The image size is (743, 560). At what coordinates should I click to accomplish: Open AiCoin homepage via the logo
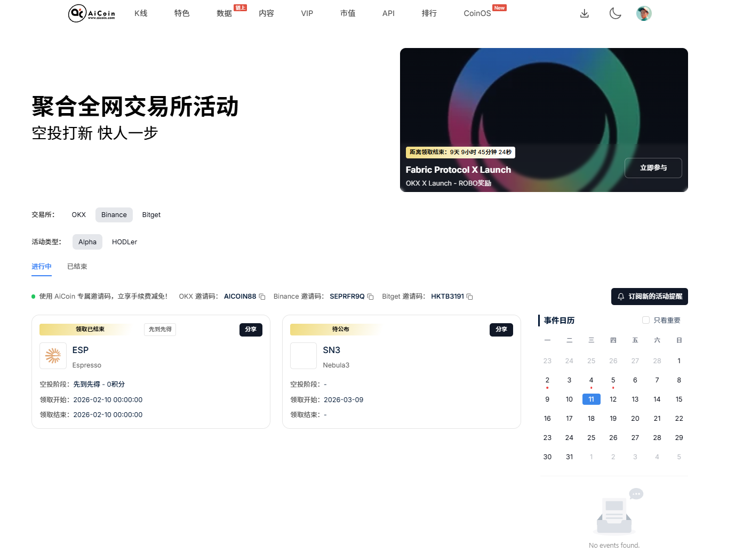point(91,13)
